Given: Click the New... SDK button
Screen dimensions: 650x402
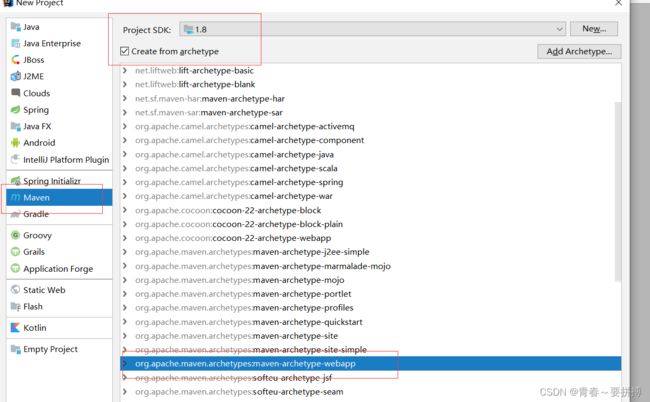Looking at the screenshot, I should (594, 29).
